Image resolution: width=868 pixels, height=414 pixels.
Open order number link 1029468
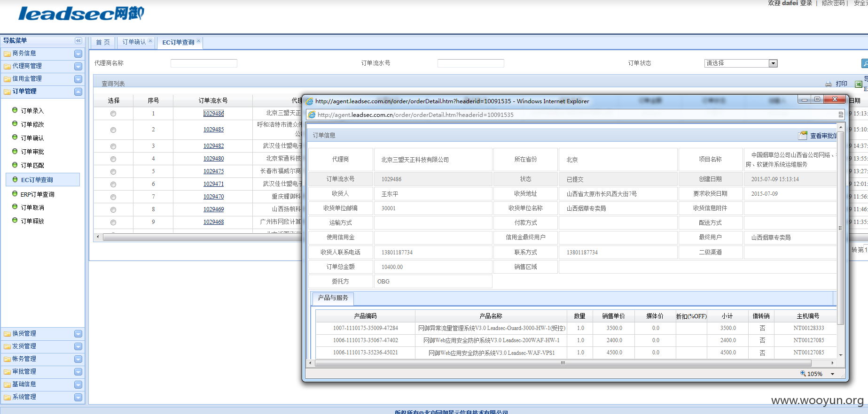tap(213, 222)
